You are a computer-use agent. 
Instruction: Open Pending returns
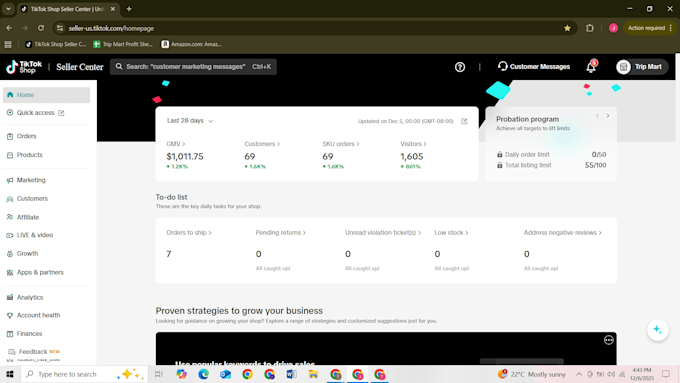(281, 233)
